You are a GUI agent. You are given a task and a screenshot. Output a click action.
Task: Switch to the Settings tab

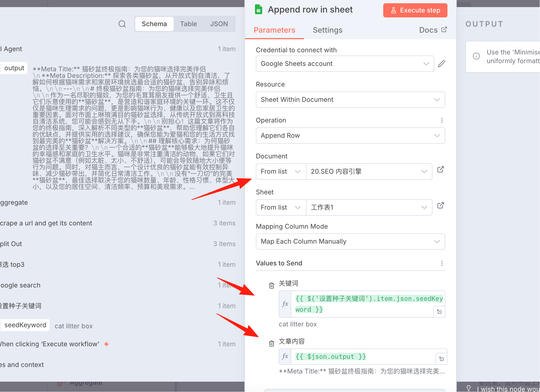[327, 30]
